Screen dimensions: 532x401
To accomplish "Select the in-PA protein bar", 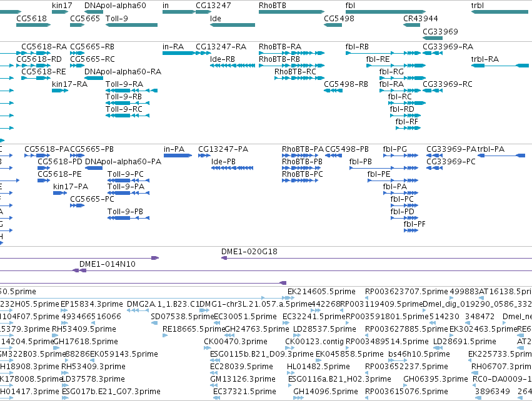I will [178, 156].
